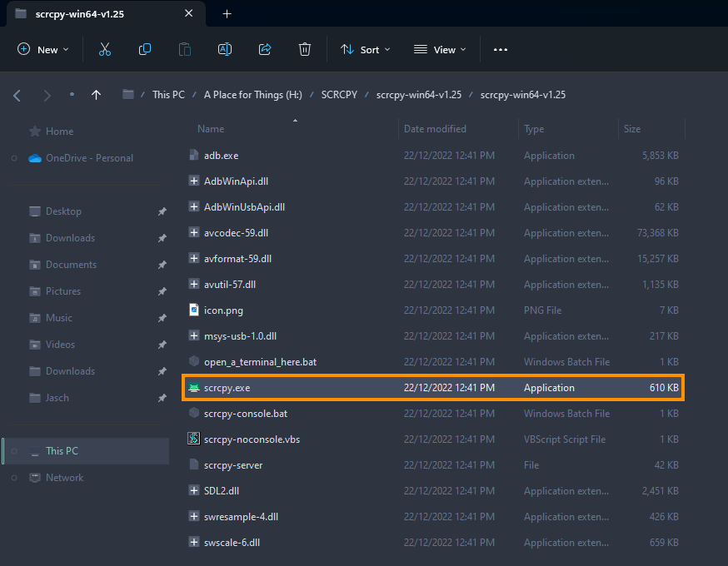Click the 73,368 KB size value
Viewport: 728px width, 566px height.
tap(657, 233)
